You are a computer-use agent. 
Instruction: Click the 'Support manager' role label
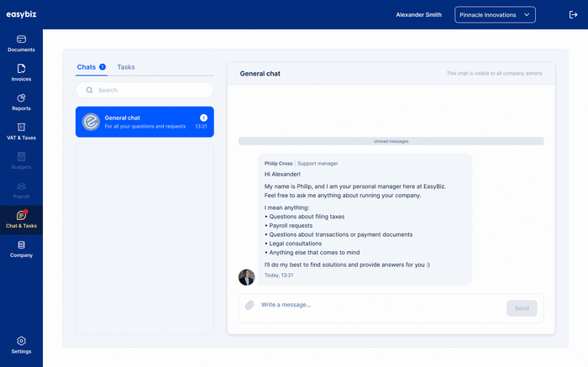pos(318,164)
